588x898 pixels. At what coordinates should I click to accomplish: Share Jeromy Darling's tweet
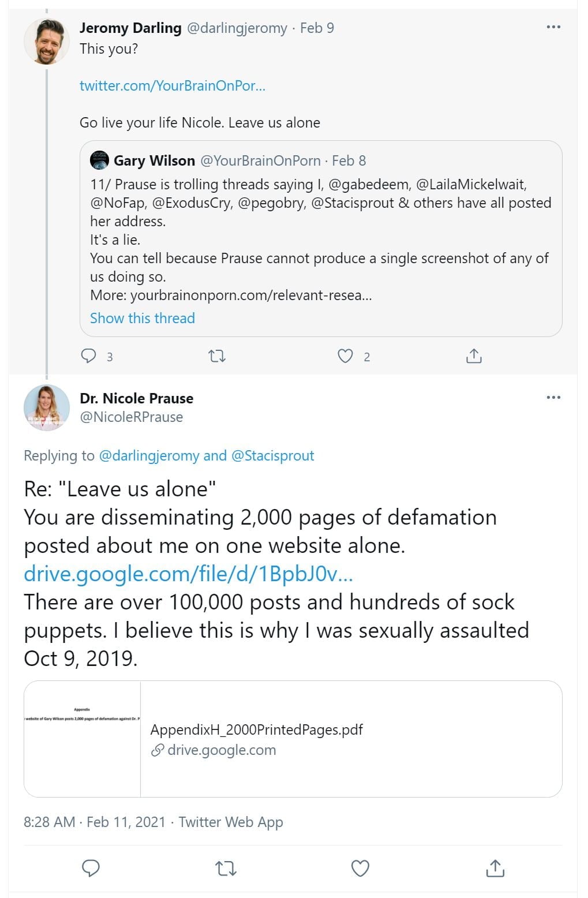coord(473,356)
